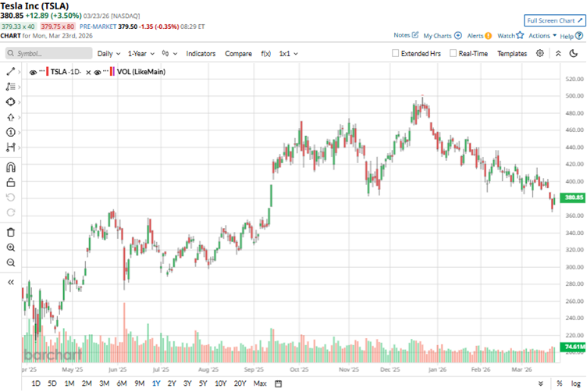Activate the magnet snap tool
The width and height of the screenshot is (587, 392).
point(11,166)
